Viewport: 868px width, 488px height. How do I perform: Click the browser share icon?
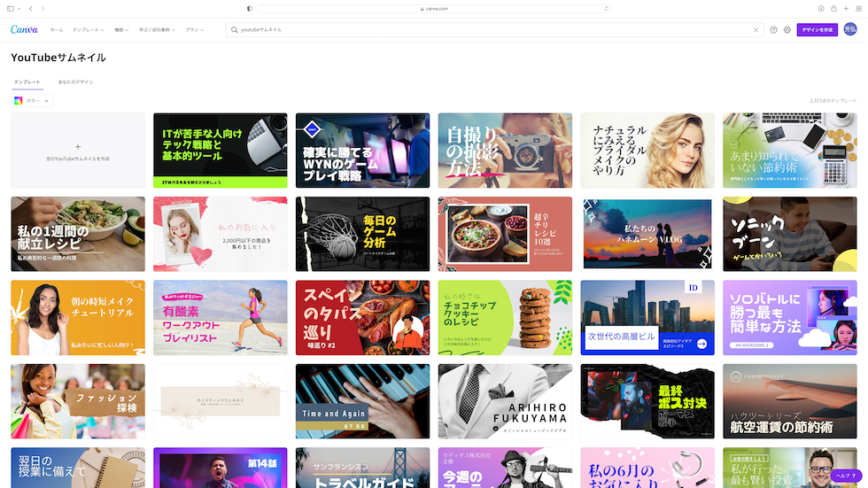(833, 8)
